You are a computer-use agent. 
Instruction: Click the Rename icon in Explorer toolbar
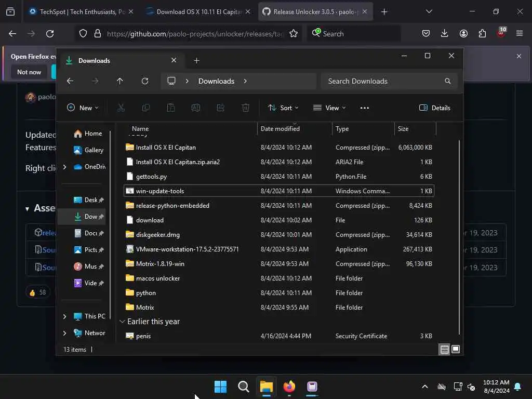point(196,108)
